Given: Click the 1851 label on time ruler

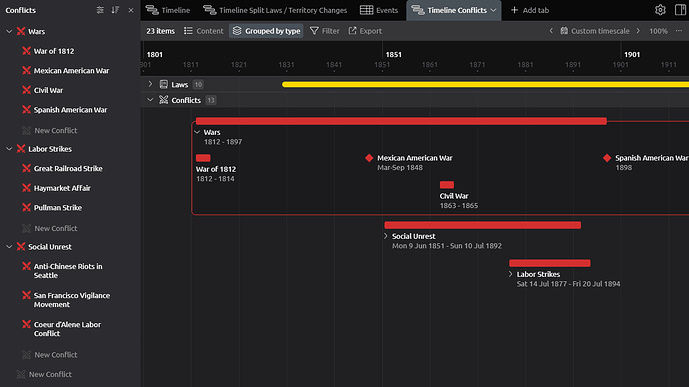Looking at the screenshot, I should pyautogui.click(x=394, y=54).
